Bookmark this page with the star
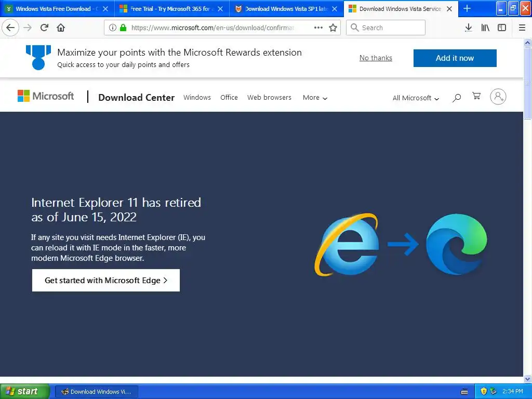This screenshot has height=399, width=532. (333, 28)
